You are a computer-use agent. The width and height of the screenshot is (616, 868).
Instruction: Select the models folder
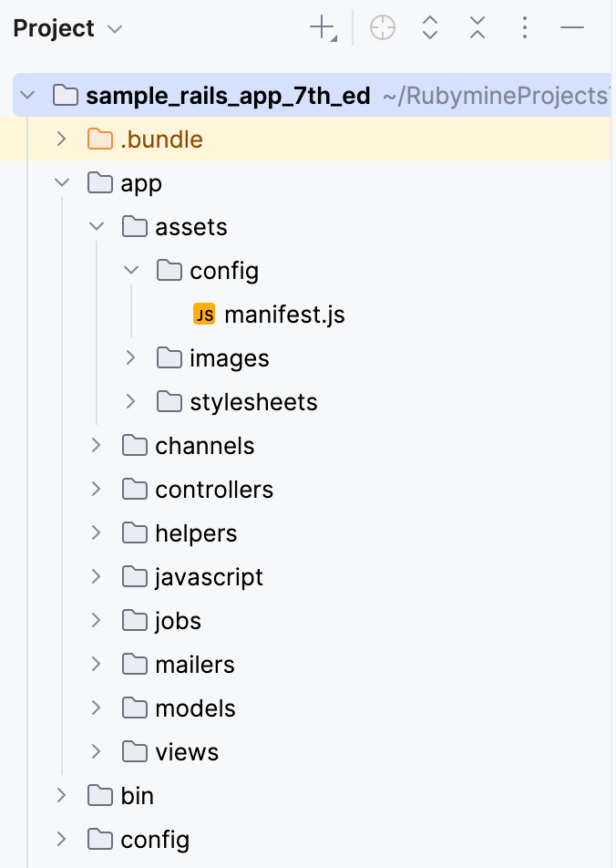(x=195, y=708)
